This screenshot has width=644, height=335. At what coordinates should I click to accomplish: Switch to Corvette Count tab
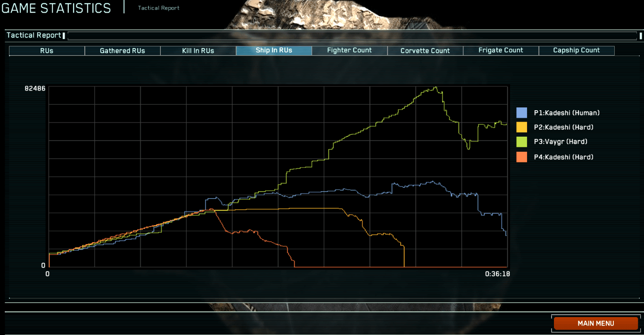425,50
